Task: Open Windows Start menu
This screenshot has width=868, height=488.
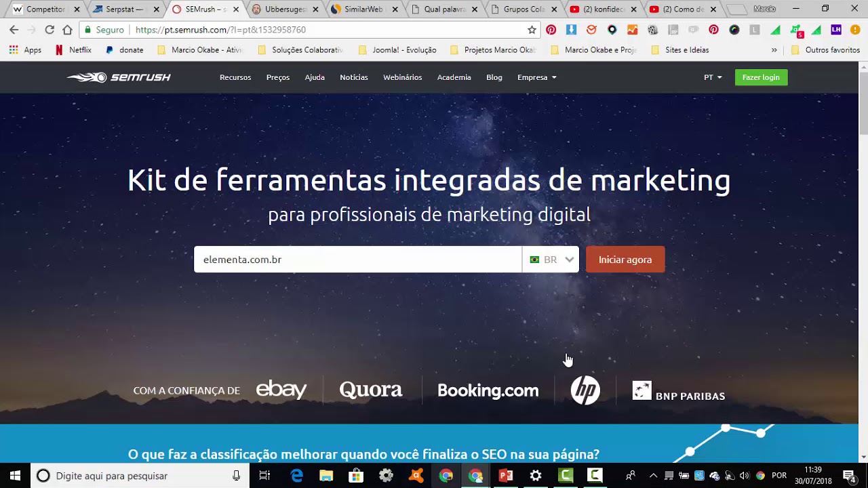Action: pyautogui.click(x=15, y=476)
